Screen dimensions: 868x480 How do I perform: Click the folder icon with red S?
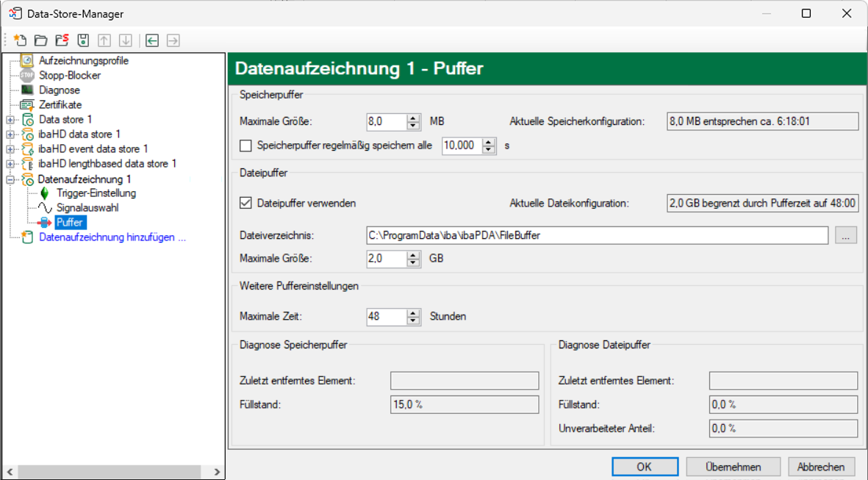point(62,40)
